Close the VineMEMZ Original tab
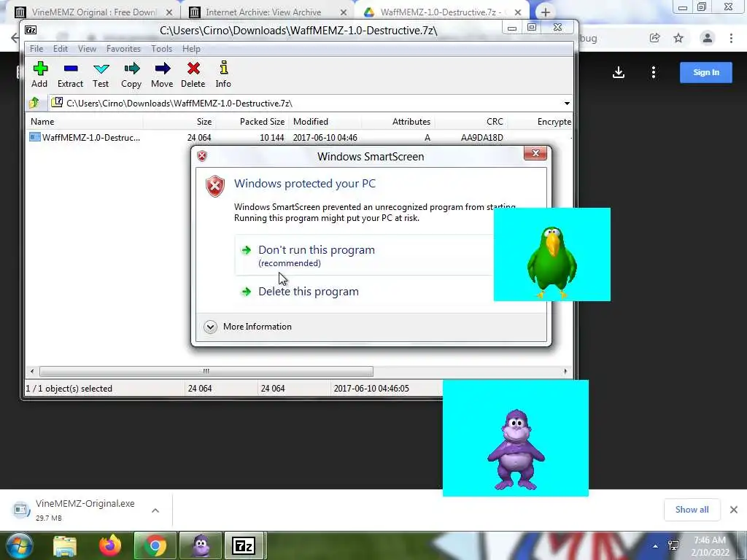The height and width of the screenshot is (560, 747). [x=169, y=13]
